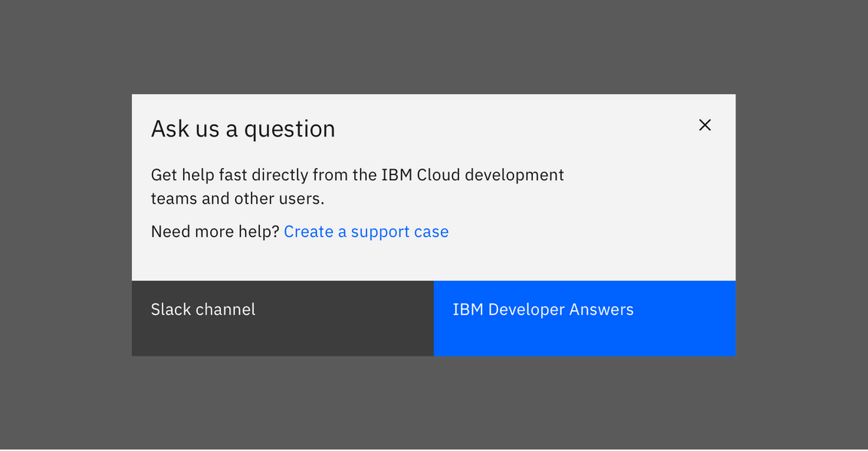Close the Ask us a question dialog
868x451 pixels.
click(704, 125)
